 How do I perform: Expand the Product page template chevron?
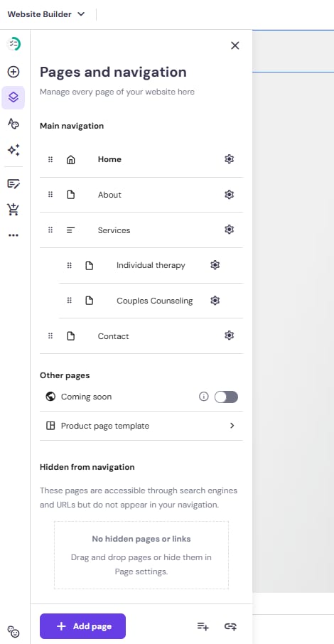pyautogui.click(x=232, y=426)
